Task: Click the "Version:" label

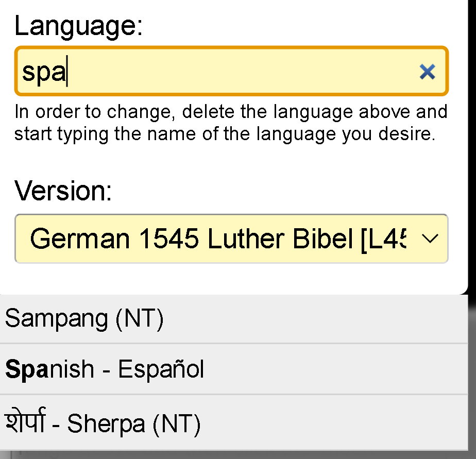Action: coord(63,191)
